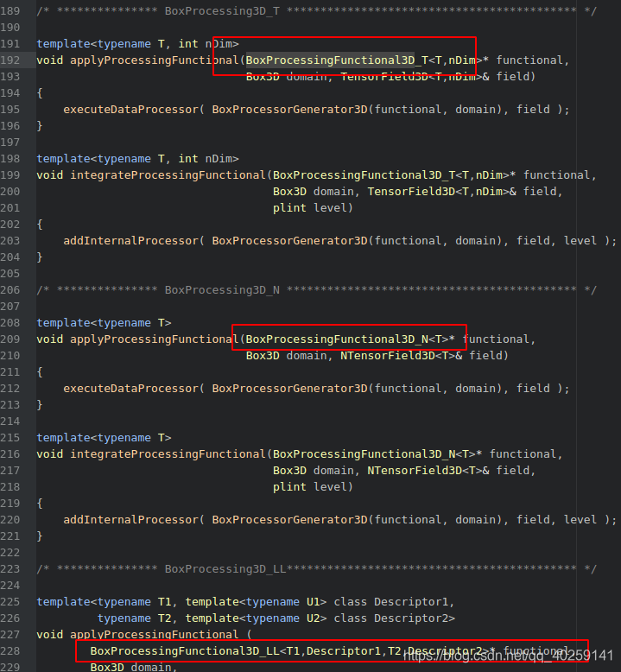This screenshot has width=621, height=672.
Task: Click addInternalProcessor call on line 220
Action: pyautogui.click(x=130, y=520)
